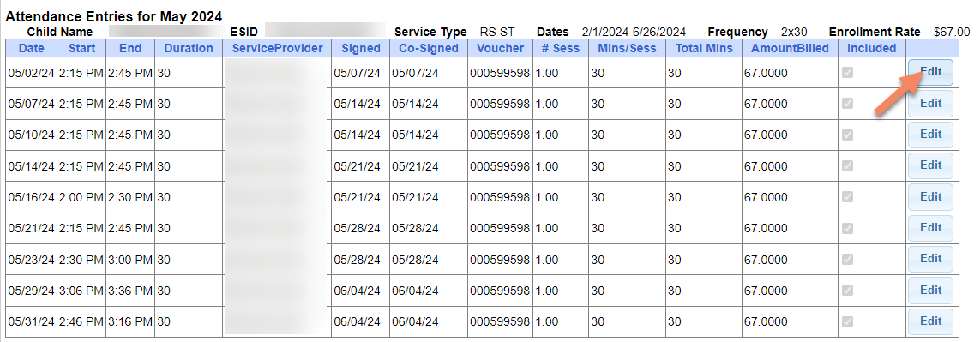Viewport: 980px width, 342px height.
Task: Edit the 05/02/24 attendance entry
Action: click(x=930, y=72)
